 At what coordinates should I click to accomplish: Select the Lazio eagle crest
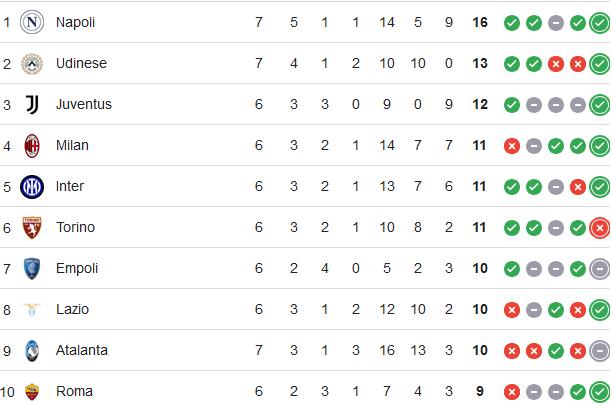pyautogui.click(x=32, y=309)
